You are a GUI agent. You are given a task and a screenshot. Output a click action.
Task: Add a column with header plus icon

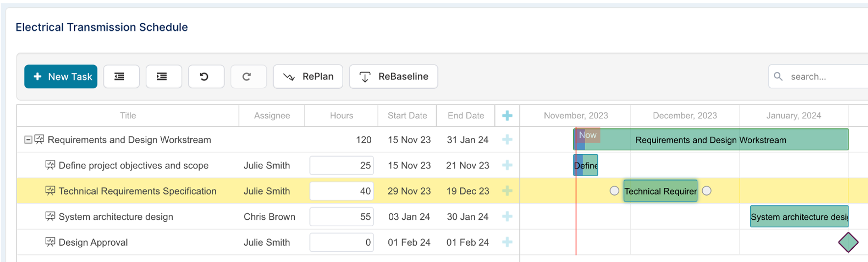[507, 116]
